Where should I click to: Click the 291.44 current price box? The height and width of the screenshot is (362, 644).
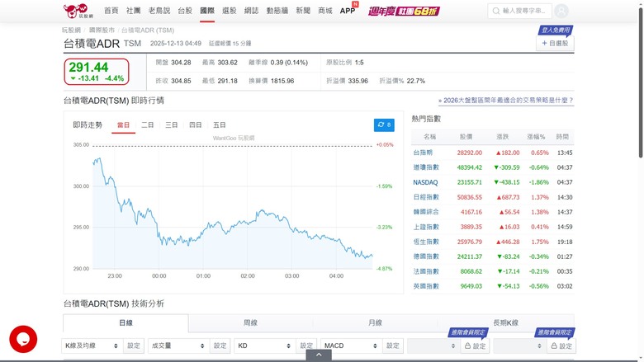coord(97,72)
